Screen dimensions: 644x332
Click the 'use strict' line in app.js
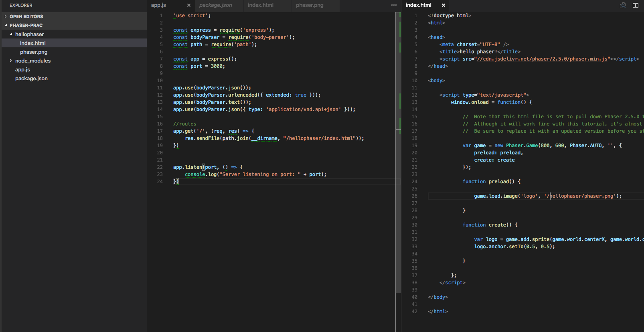[192, 16]
